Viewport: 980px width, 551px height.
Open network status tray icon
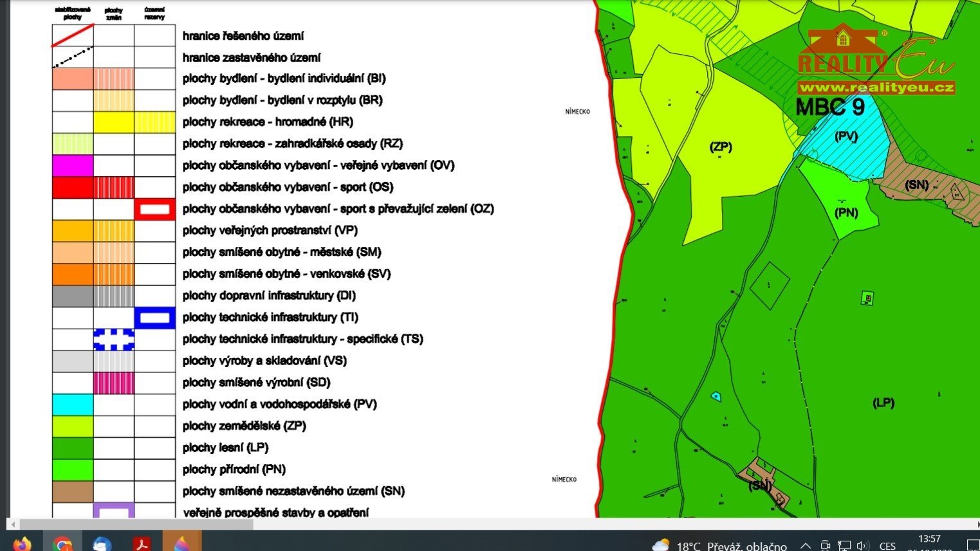click(844, 546)
